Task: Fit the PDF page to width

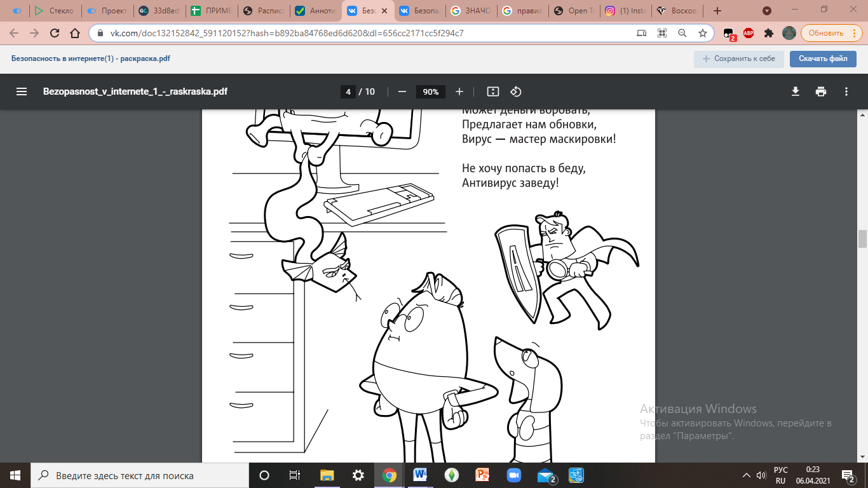Action: pyautogui.click(x=493, y=91)
